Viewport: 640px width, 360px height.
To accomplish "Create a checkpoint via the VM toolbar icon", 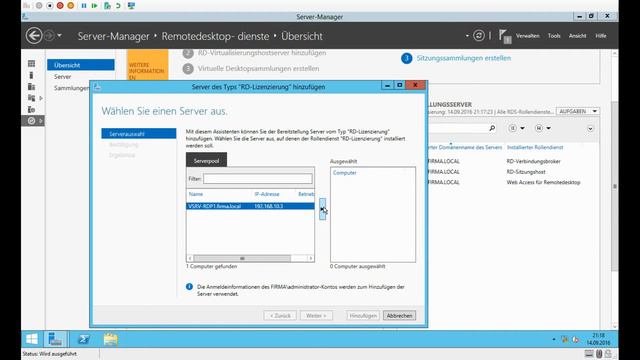I will point(107,6).
